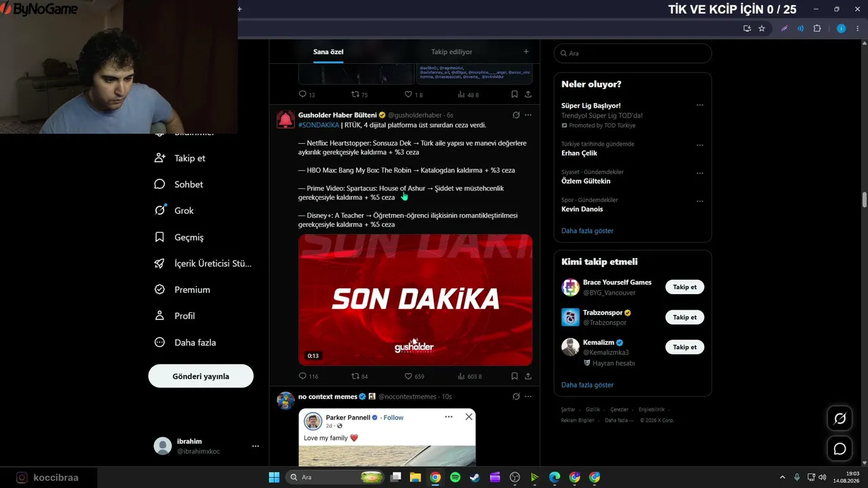Open more options for Özlem Gültekin trend
868x488 pixels.
click(700, 173)
